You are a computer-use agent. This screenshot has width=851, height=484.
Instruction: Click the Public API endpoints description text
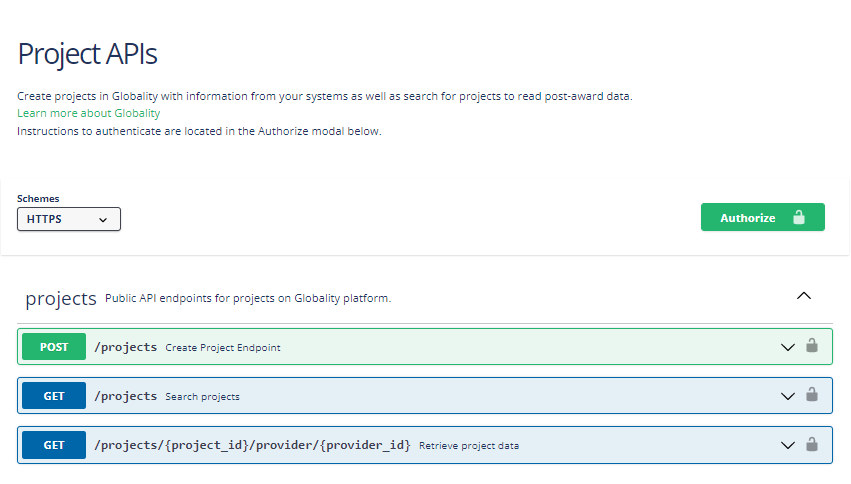point(248,298)
